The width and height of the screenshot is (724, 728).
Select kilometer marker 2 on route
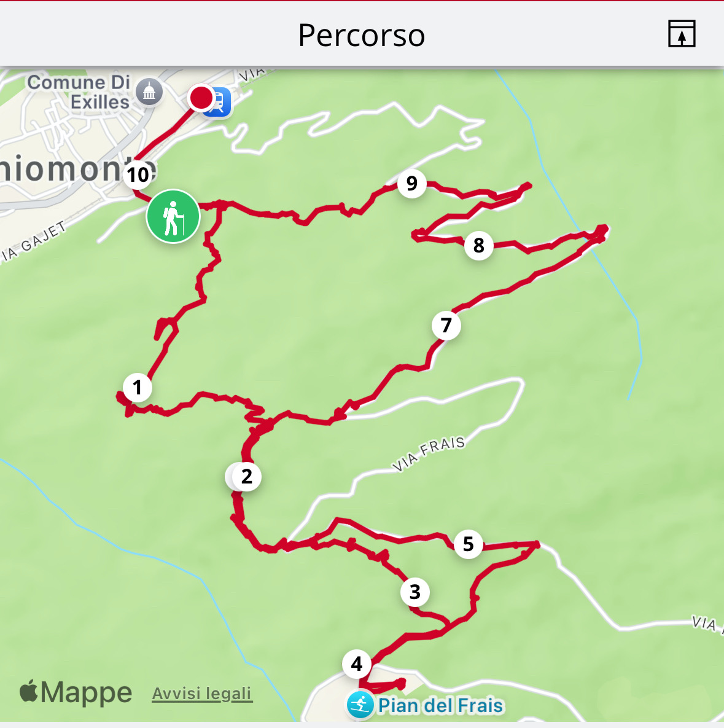(246, 477)
